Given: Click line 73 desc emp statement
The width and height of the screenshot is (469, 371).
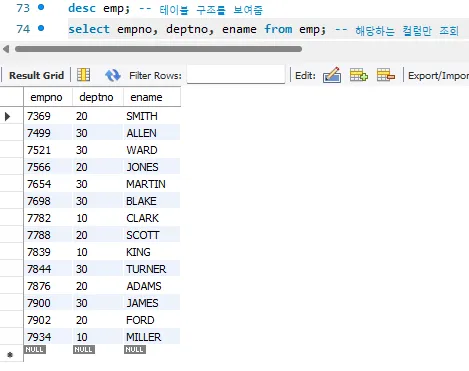Looking at the screenshot, I should coord(99,8).
